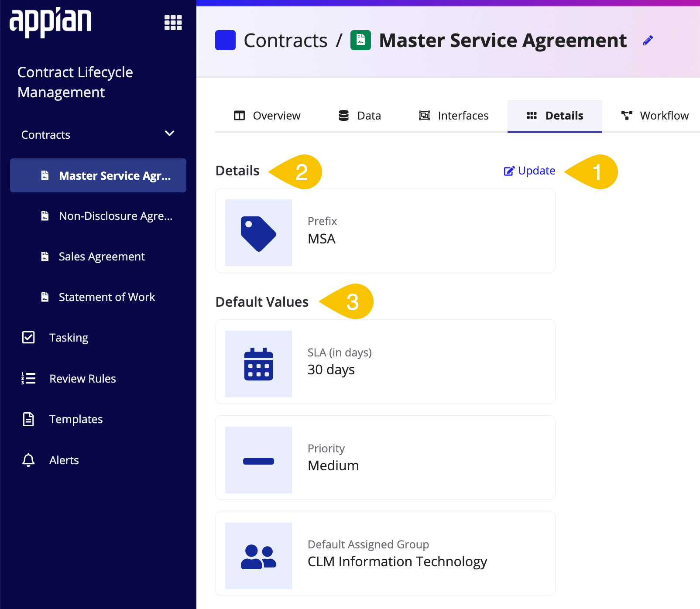Image resolution: width=700 pixels, height=609 pixels.
Task: Collapse the Contracts section chevron
Action: click(169, 133)
